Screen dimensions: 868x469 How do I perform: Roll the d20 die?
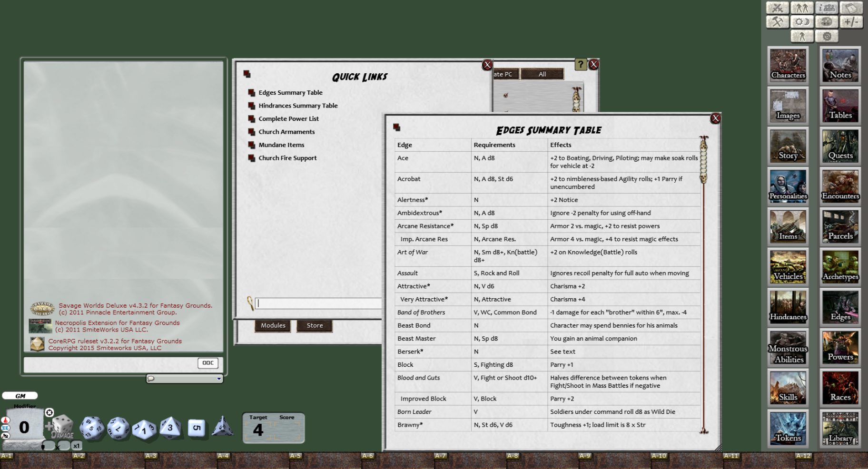pyautogui.click(x=91, y=428)
